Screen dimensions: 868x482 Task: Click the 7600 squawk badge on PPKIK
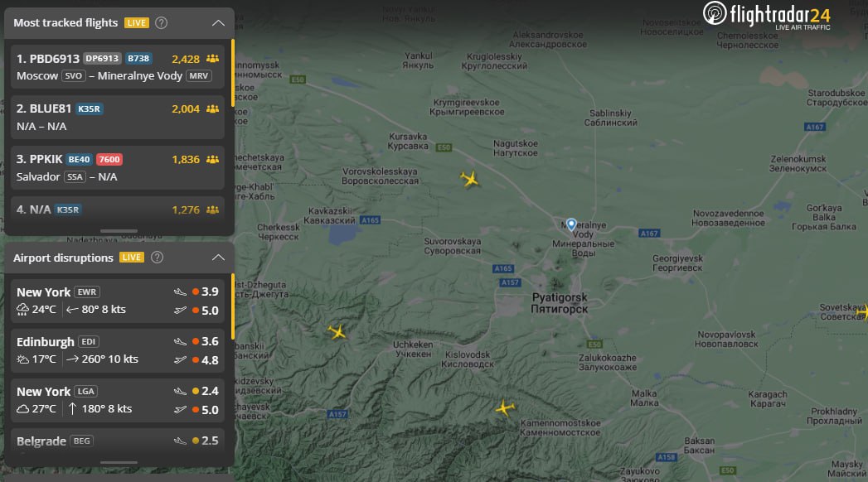109,160
